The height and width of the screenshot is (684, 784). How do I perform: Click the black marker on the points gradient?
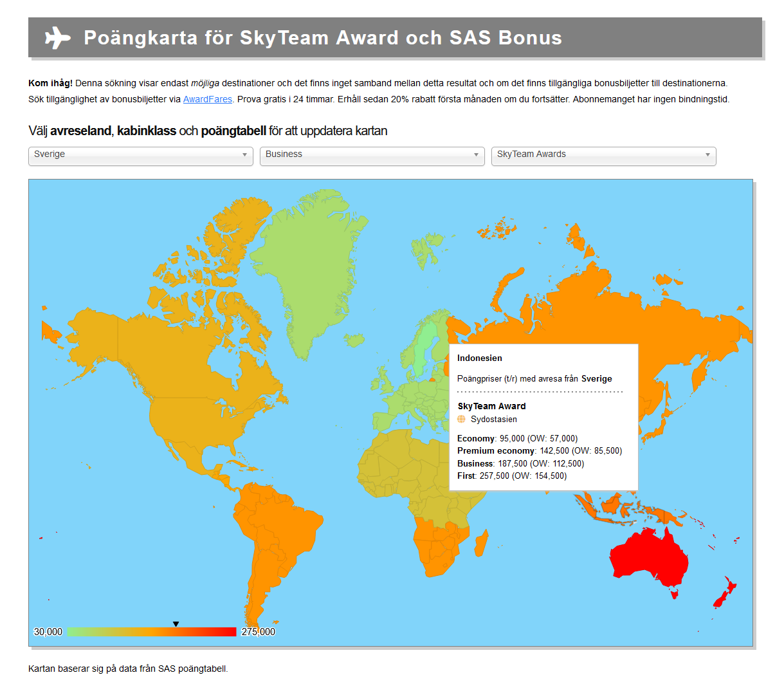click(x=176, y=623)
